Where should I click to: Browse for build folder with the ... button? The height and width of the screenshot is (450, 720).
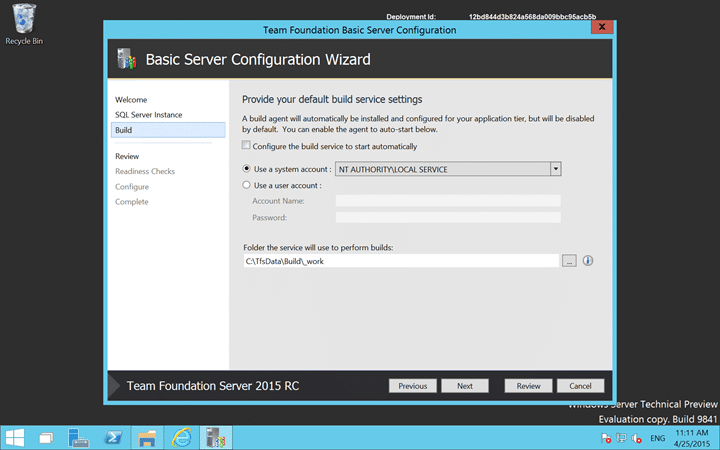pyautogui.click(x=569, y=261)
